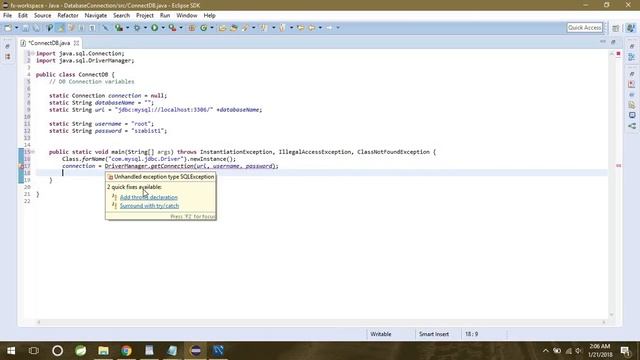Click the share-shaped icon in right trim
The image size is (640, 360).
[632, 126]
